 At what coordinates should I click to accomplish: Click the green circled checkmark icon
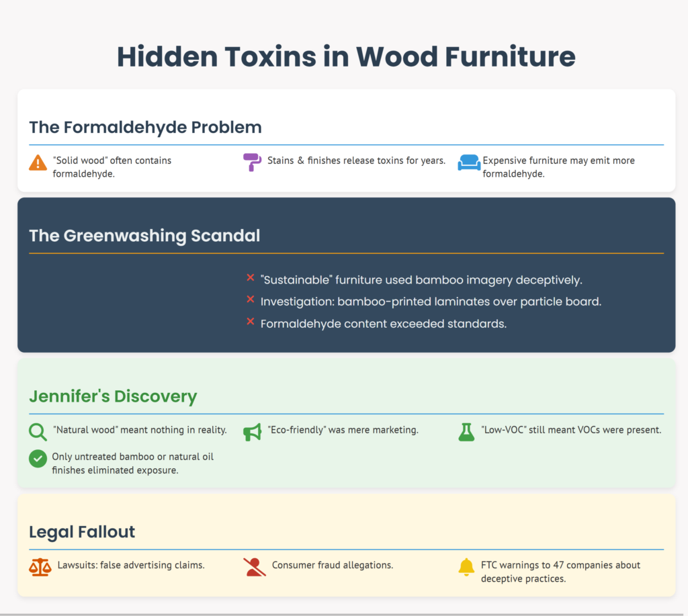38,459
